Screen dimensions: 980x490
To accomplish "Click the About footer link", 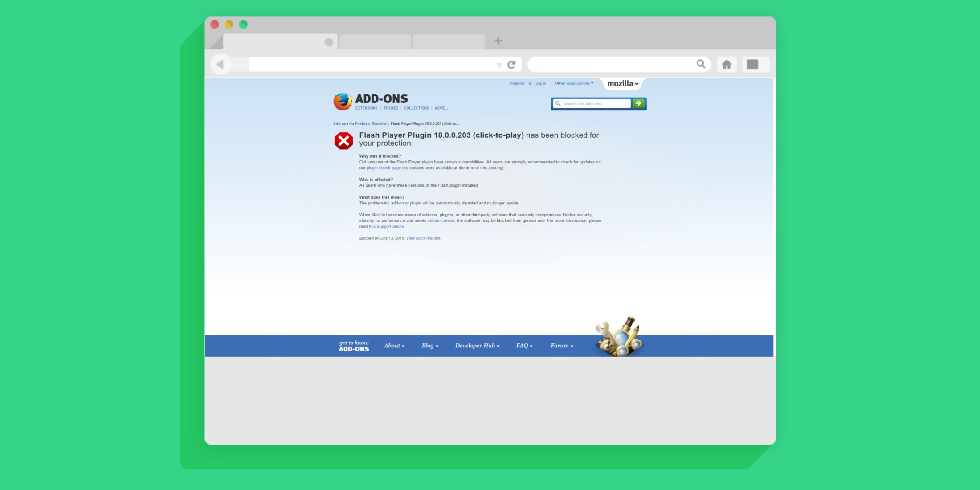I will (394, 346).
